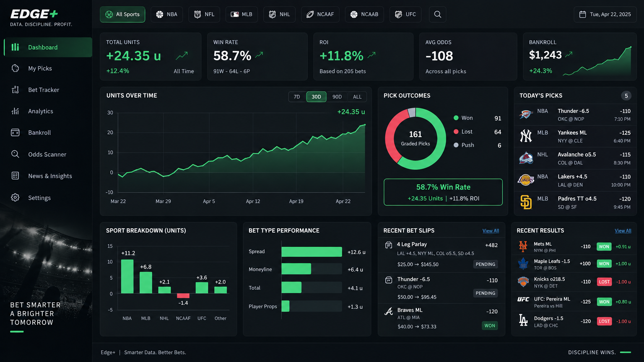This screenshot has width=644, height=362.
Task: Click the calendar icon beside the date
Action: [x=582, y=14]
